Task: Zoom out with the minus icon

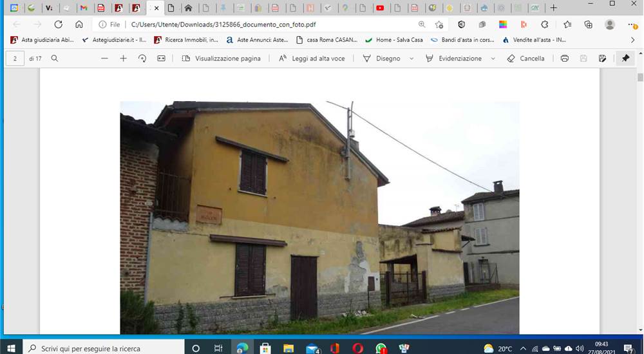Action: [104, 59]
